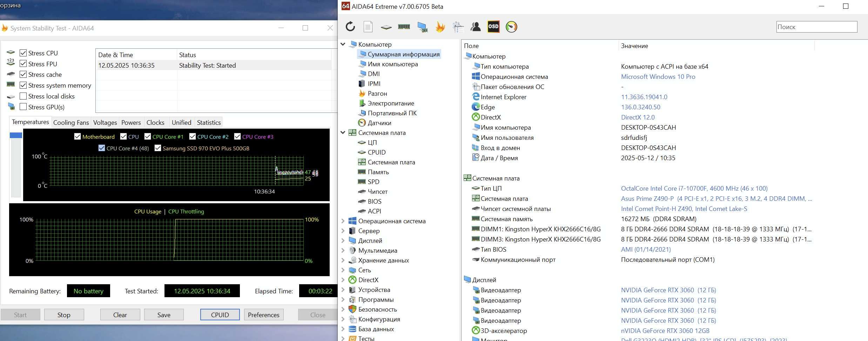Enable Stress GPU(s) checkbox
868x341 pixels.
point(23,107)
